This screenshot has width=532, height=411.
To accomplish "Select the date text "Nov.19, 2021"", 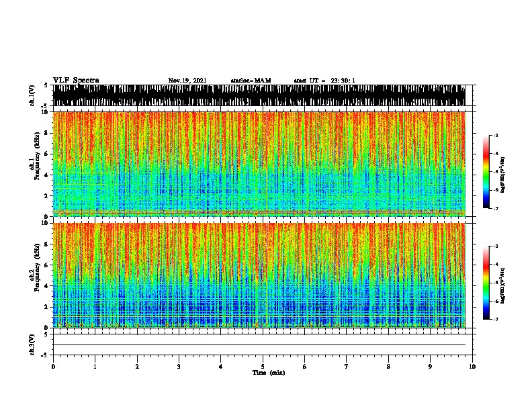I will coord(187,81).
